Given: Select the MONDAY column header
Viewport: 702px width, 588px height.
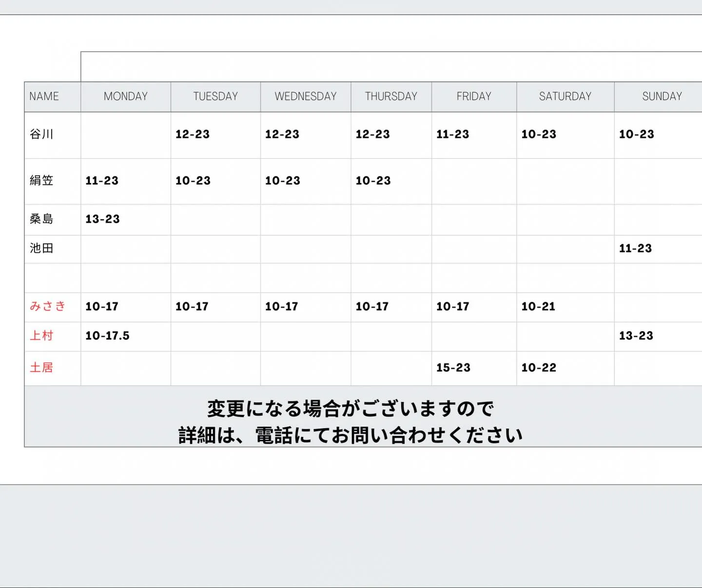Looking at the screenshot, I should (125, 96).
